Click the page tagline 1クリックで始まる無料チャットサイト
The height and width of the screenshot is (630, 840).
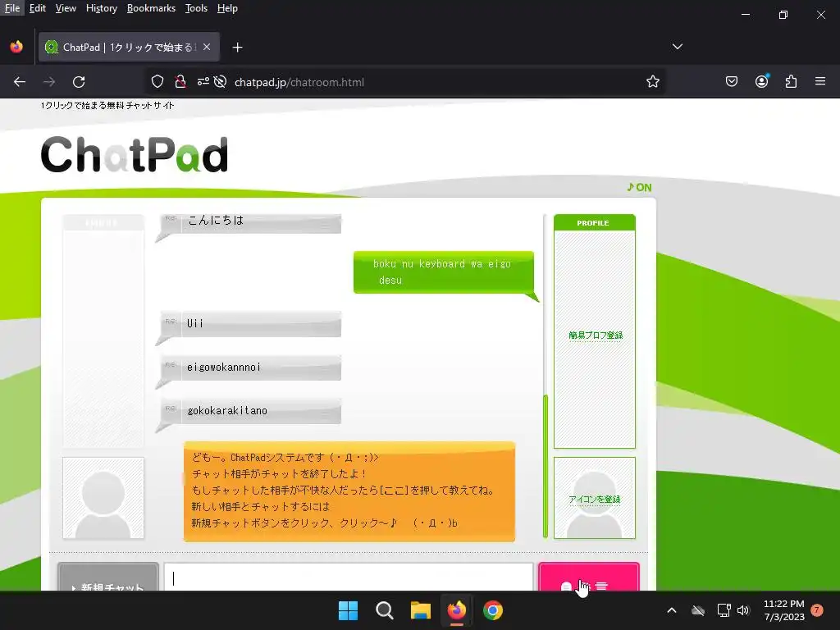pos(107,105)
